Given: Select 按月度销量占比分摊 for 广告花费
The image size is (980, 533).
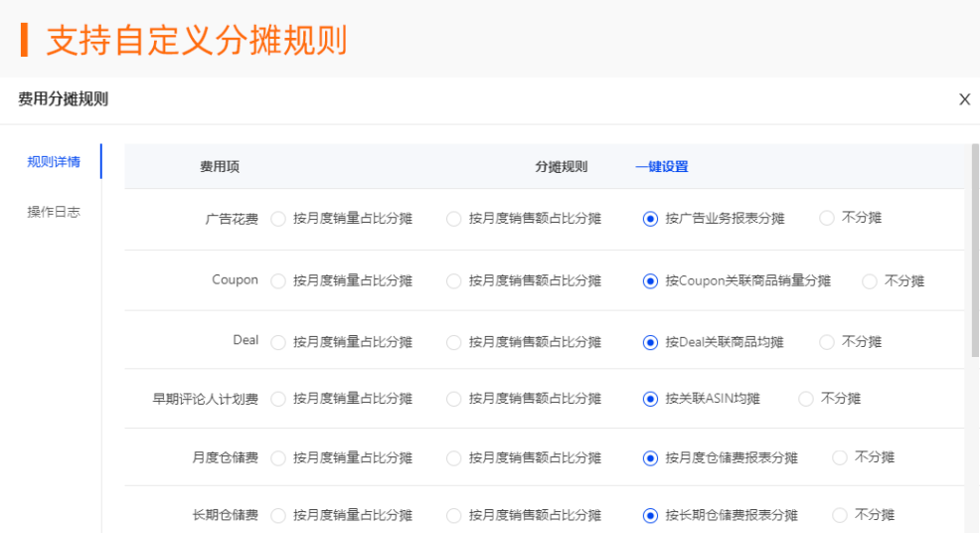Looking at the screenshot, I should tap(278, 219).
